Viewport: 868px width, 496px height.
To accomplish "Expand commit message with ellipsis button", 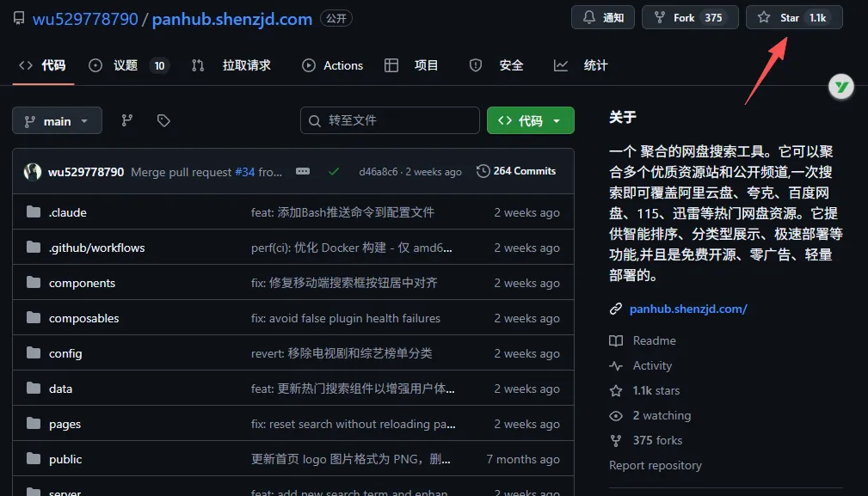I will coord(303,171).
